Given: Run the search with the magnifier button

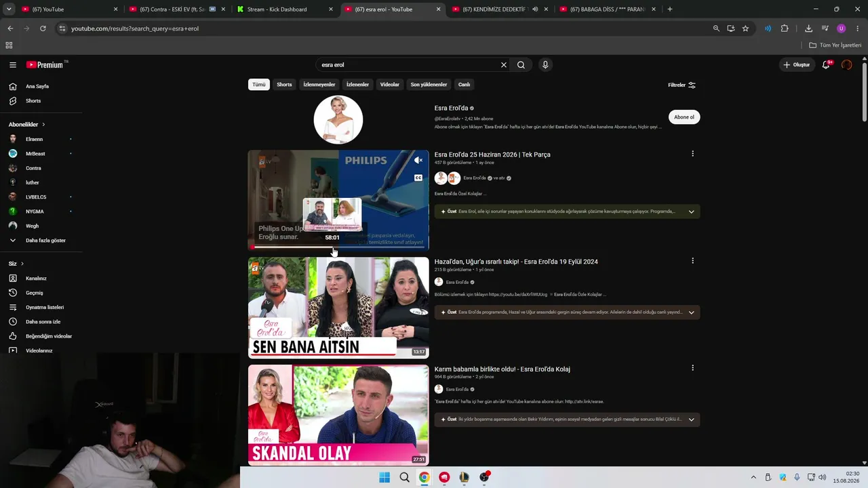Looking at the screenshot, I should tap(521, 65).
